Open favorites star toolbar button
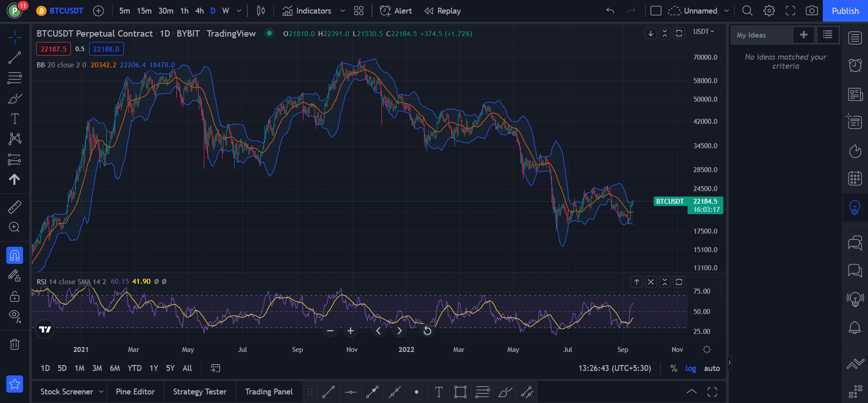The height and width of the screenshot is (403, 868). coord(14,384)
